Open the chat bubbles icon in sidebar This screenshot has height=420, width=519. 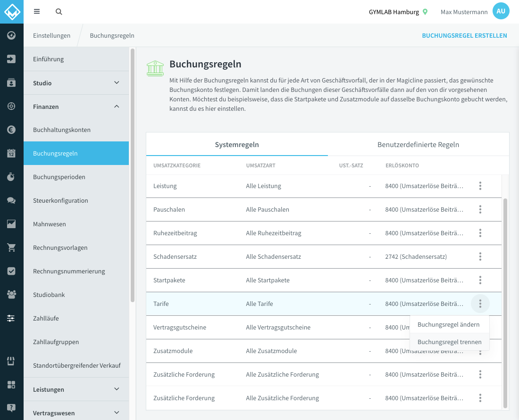pyautogui.click(x=11, y=200)
